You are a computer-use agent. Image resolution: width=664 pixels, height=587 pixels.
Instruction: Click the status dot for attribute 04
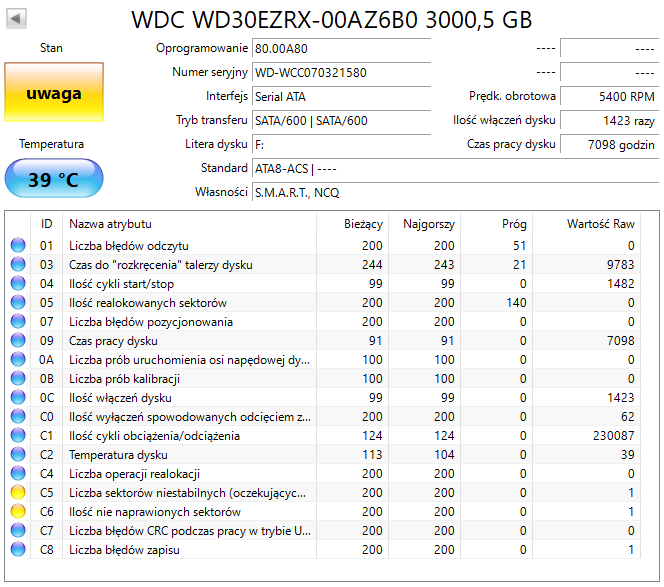[18, 283]
